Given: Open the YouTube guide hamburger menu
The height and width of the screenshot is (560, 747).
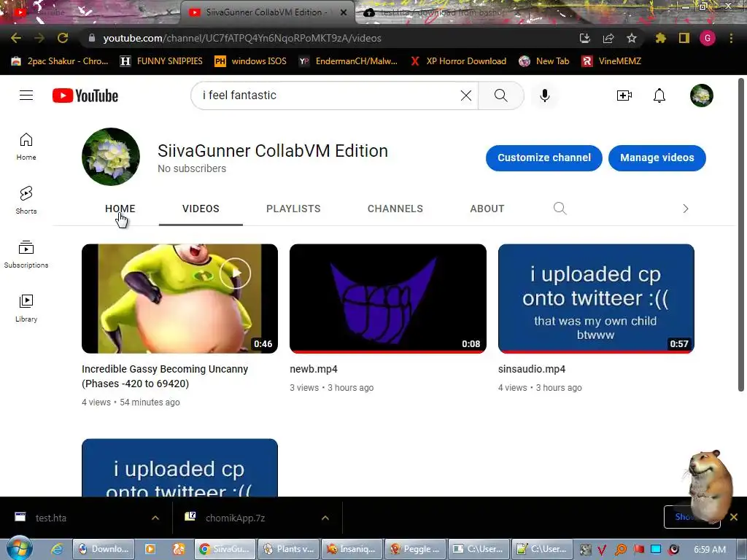Looking at the screenshot, I should tap(26, 96).
